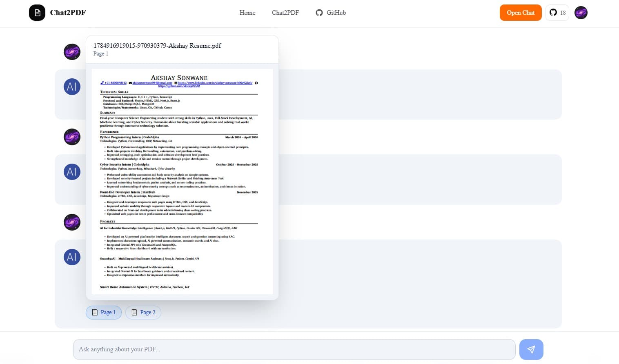Click the send message paper-plane button

pos(531,349)
